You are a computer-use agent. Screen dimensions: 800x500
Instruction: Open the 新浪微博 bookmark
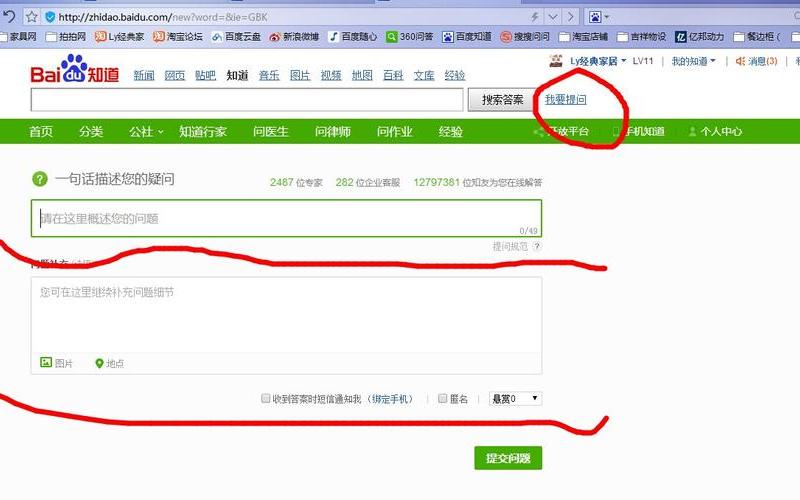click(x=294, y=36)
